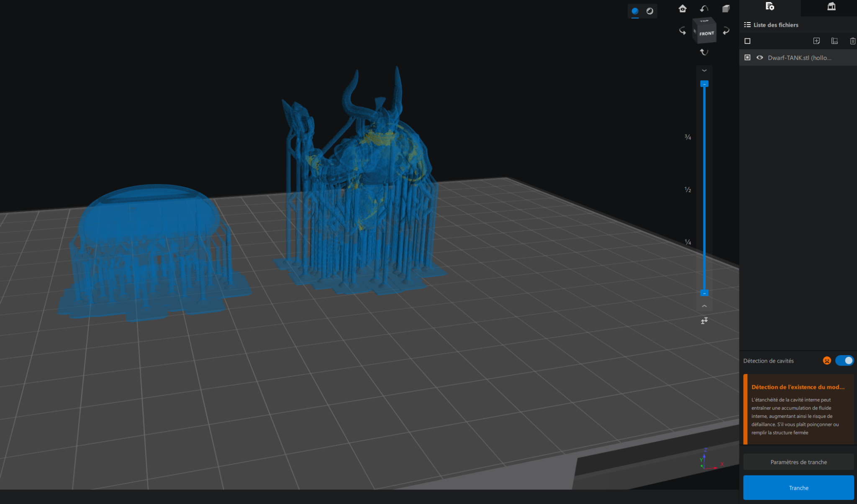Click the chevron above layer slider

pyautogui.click(x=704, y=70)
